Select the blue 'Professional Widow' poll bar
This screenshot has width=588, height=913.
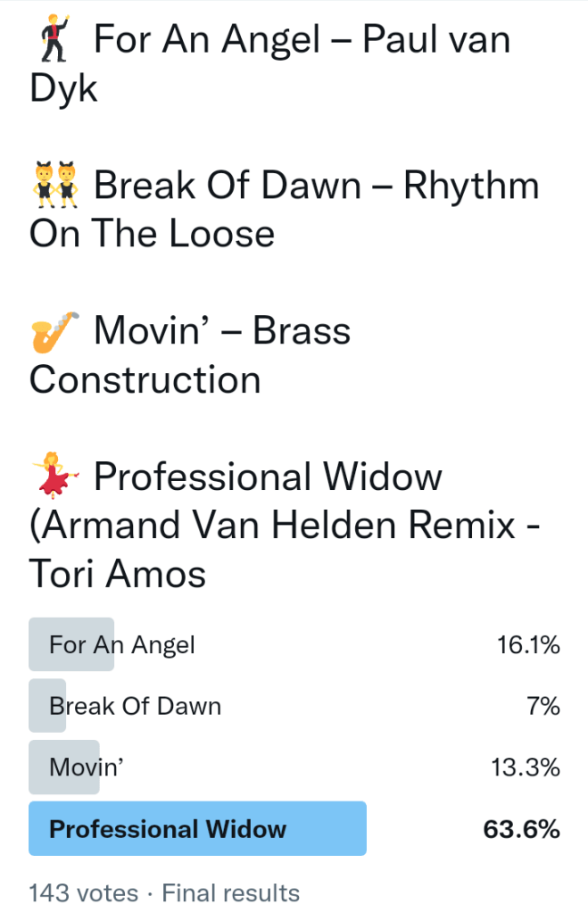tap(197, 829)
